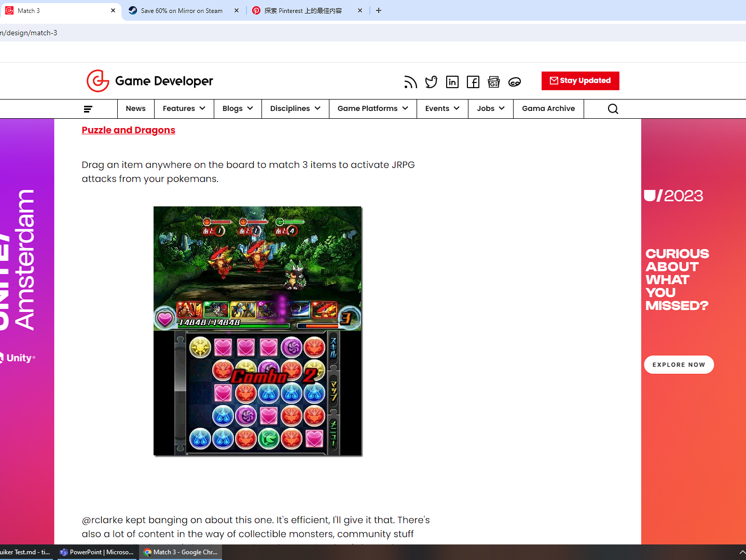Expand the Features dropdown menu

184,109
